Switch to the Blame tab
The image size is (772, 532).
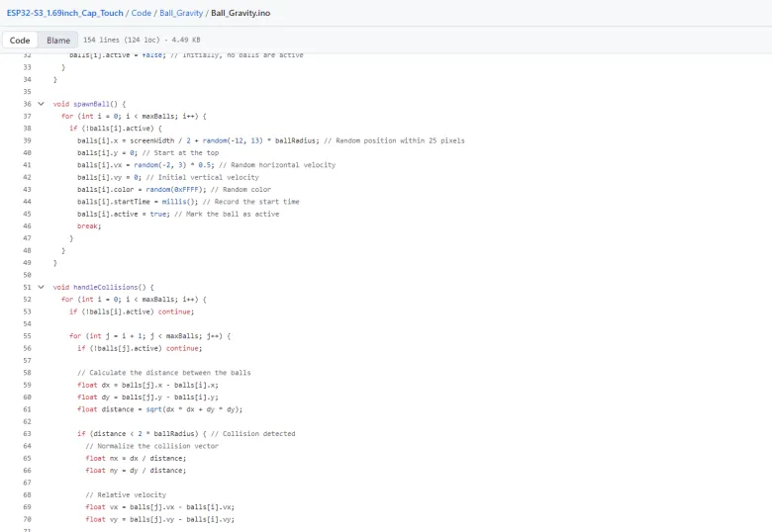click(58, 41)
